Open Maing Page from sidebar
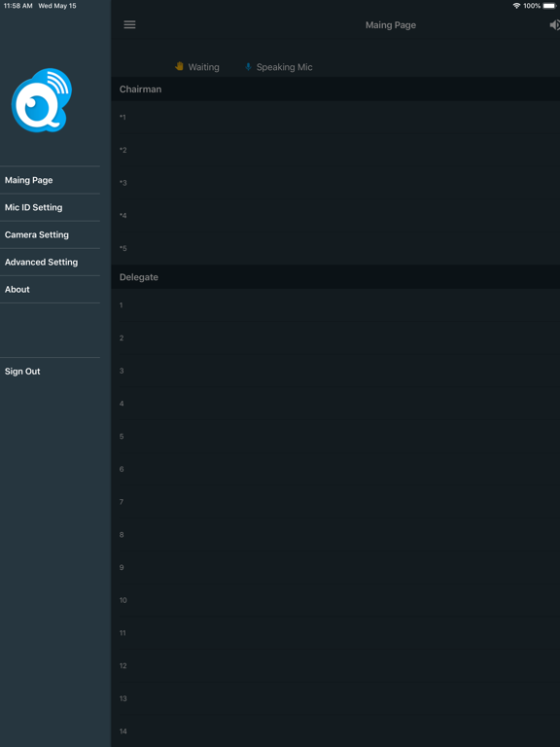Viewport: 560px width, 747px height. pyautogui.click(x=50, y=180)
